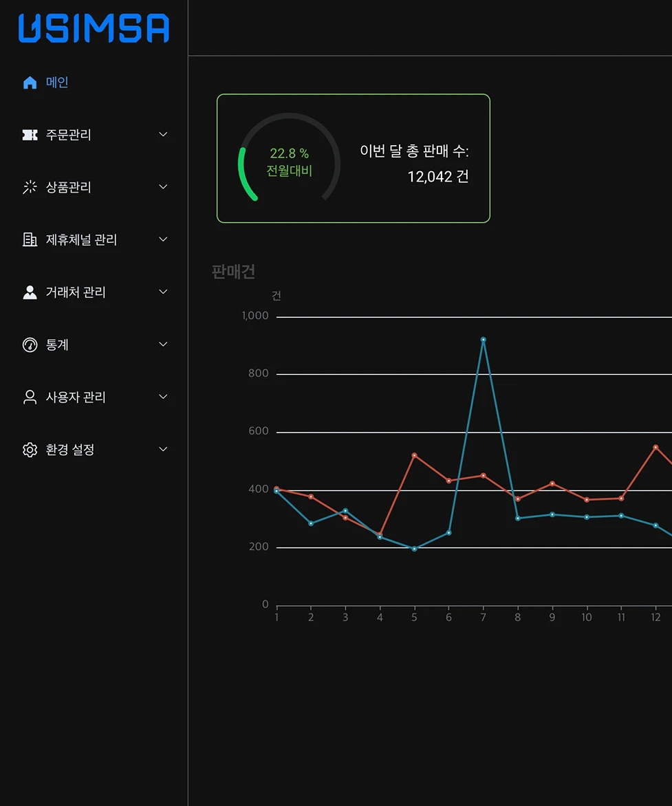Click the USIMSA logo
The image size is (672, 806).
point(92,29)
